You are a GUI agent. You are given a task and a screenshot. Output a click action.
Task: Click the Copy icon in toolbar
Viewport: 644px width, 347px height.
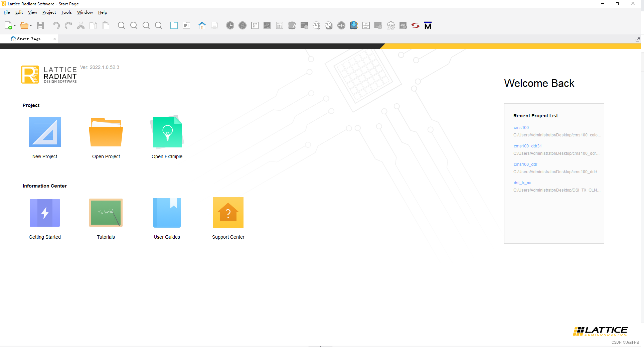[93, 25]
